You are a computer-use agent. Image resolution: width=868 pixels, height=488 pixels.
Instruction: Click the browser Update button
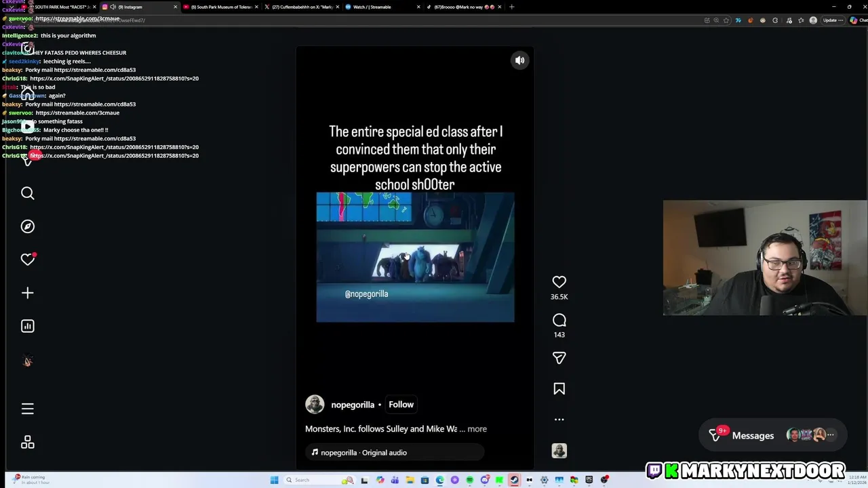(x=833, y=20)
